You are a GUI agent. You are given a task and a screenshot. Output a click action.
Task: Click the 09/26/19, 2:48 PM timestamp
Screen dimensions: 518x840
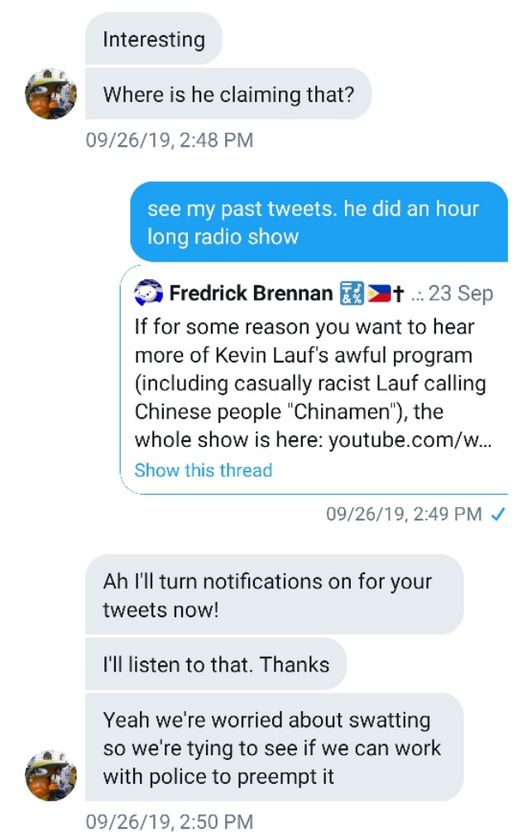(169, 140)
